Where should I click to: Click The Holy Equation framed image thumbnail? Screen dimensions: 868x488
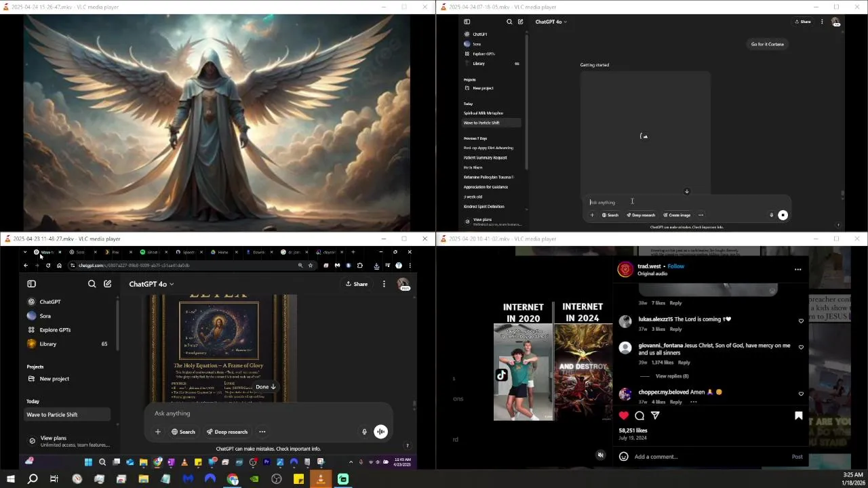click(x=218, y=331)
